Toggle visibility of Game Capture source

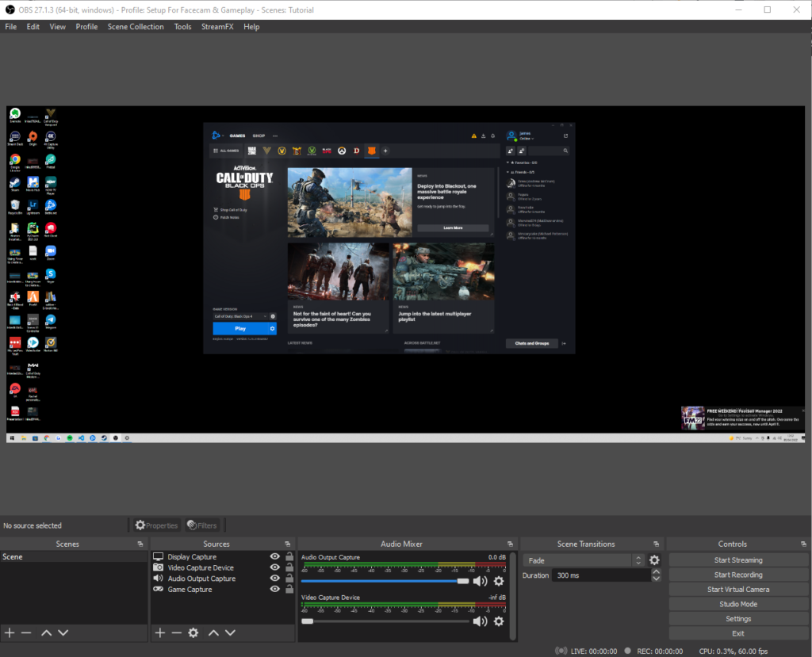coord(274,590)
